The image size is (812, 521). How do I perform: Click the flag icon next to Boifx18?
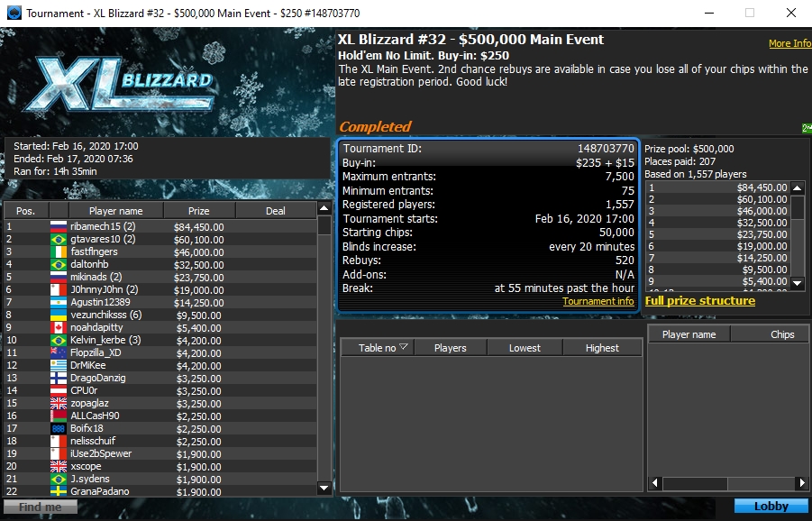click(x=59, y=428)
